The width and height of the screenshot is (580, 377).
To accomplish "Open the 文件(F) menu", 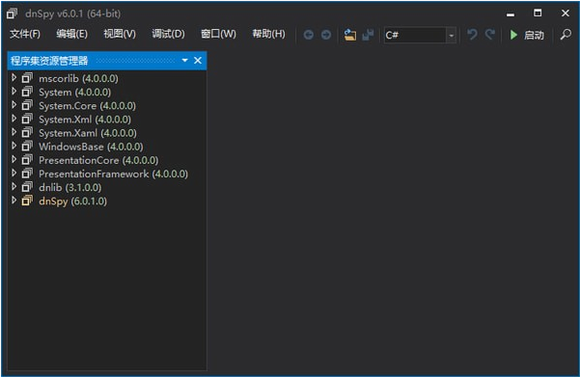I will click(25, 34).
